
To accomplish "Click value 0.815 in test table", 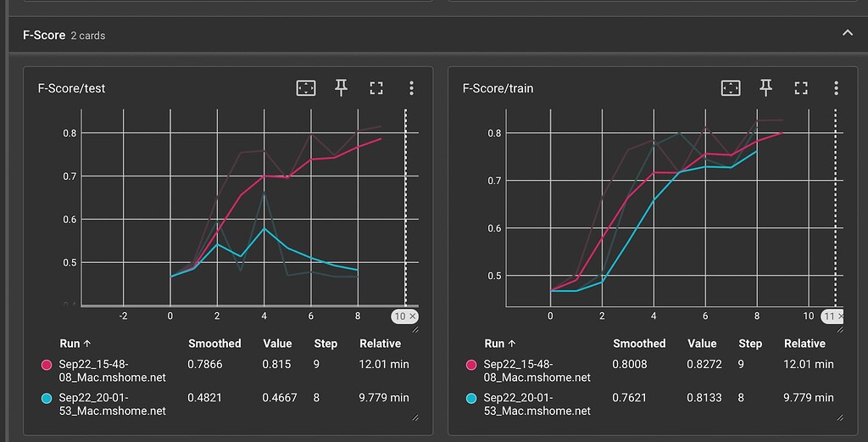I will [275, 365].
